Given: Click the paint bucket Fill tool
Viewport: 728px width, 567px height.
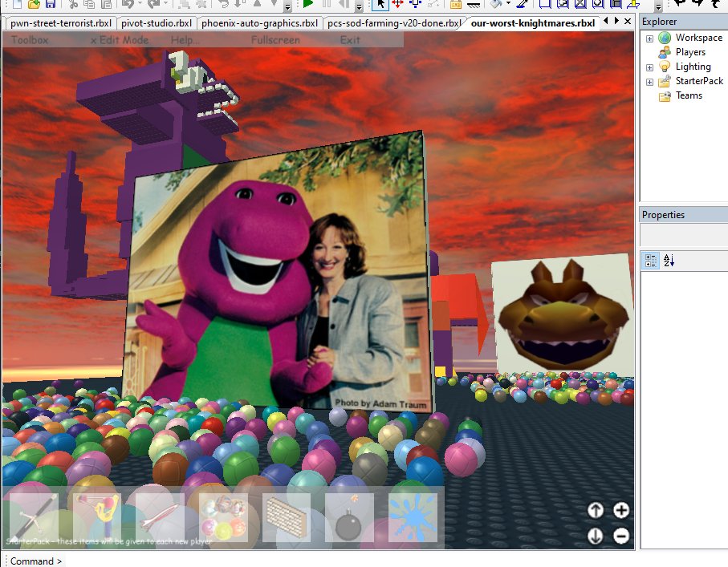Looking at the screenshot, I should coord(497,4).
